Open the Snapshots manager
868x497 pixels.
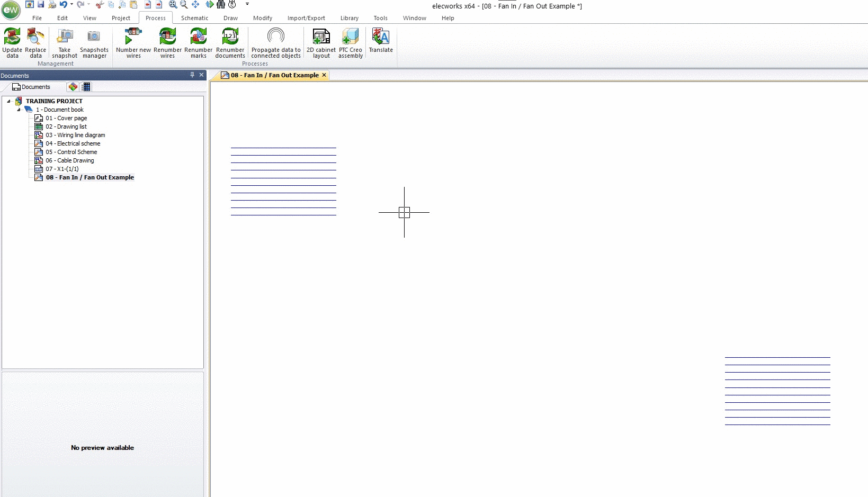[x=94, y=43]
